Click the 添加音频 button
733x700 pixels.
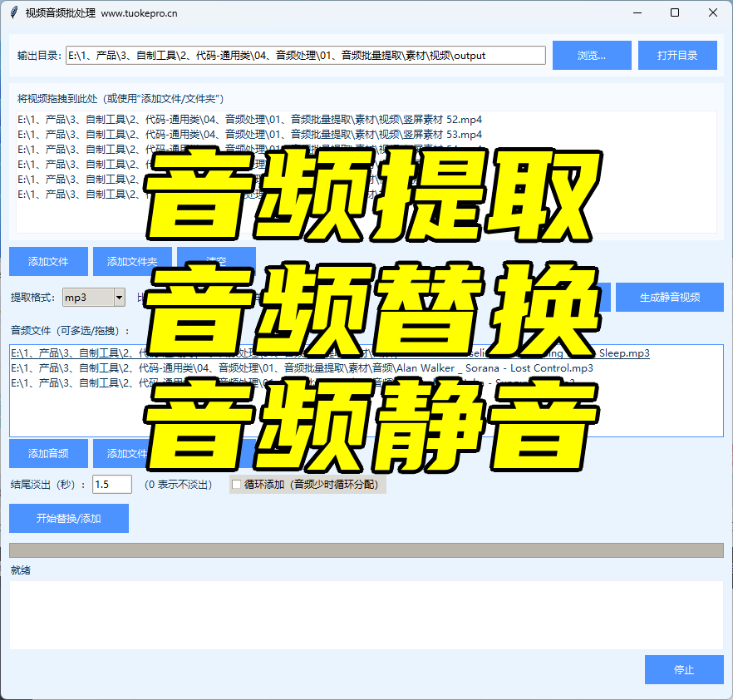[x=48, y=454]
